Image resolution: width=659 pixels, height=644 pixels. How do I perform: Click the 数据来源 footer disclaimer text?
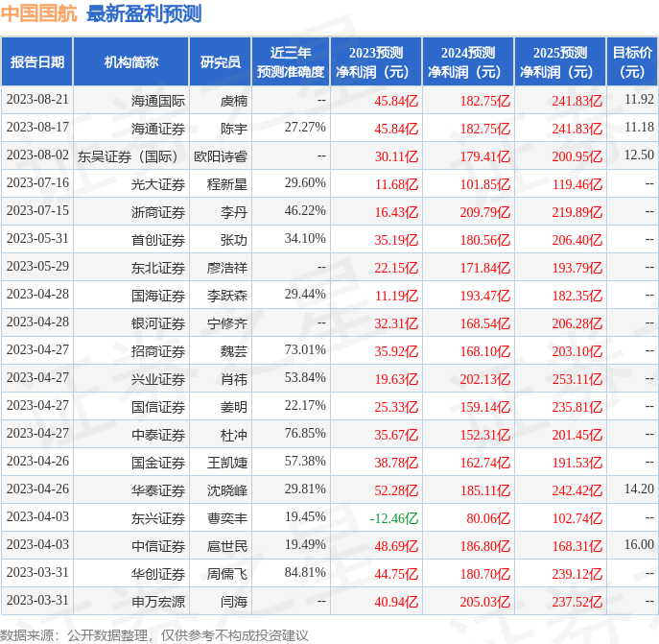[x=153, y=635]
